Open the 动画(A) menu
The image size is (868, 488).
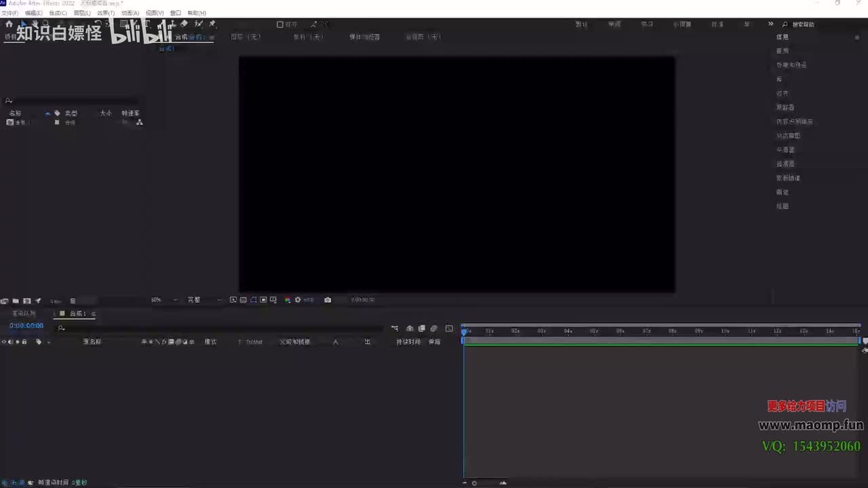(x=130, y=13)
